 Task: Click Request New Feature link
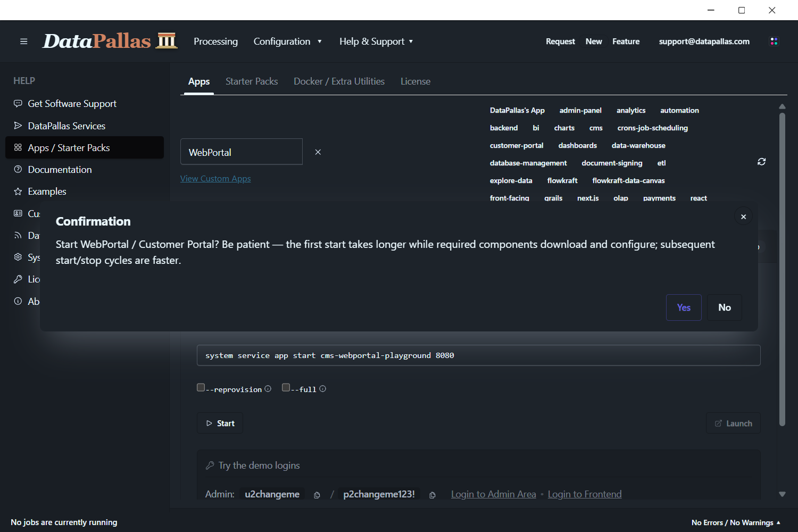593,41
